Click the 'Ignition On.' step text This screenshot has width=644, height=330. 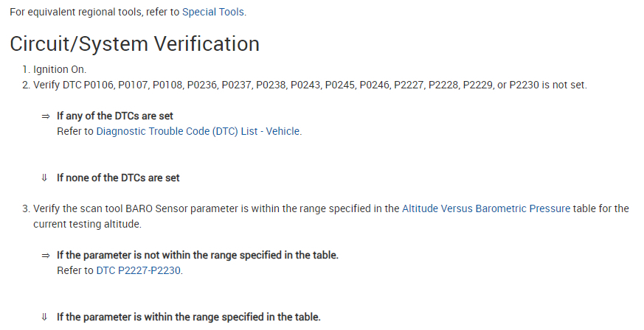[x=60, y=69]
